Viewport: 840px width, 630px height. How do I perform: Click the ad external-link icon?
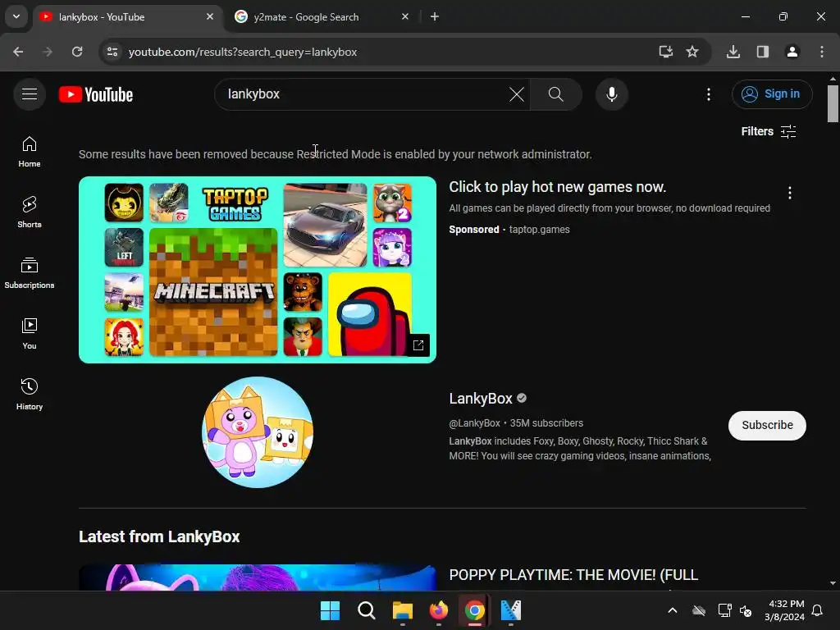[418, 345]
